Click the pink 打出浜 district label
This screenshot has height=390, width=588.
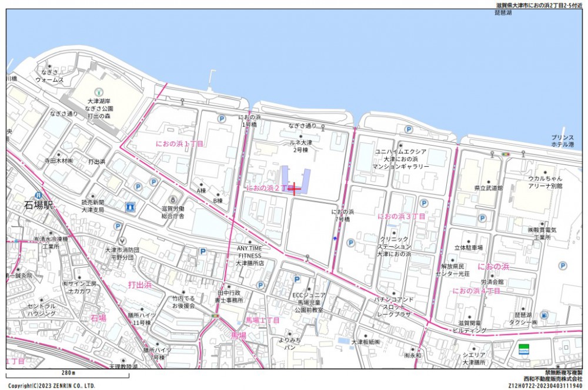(140, 285)
